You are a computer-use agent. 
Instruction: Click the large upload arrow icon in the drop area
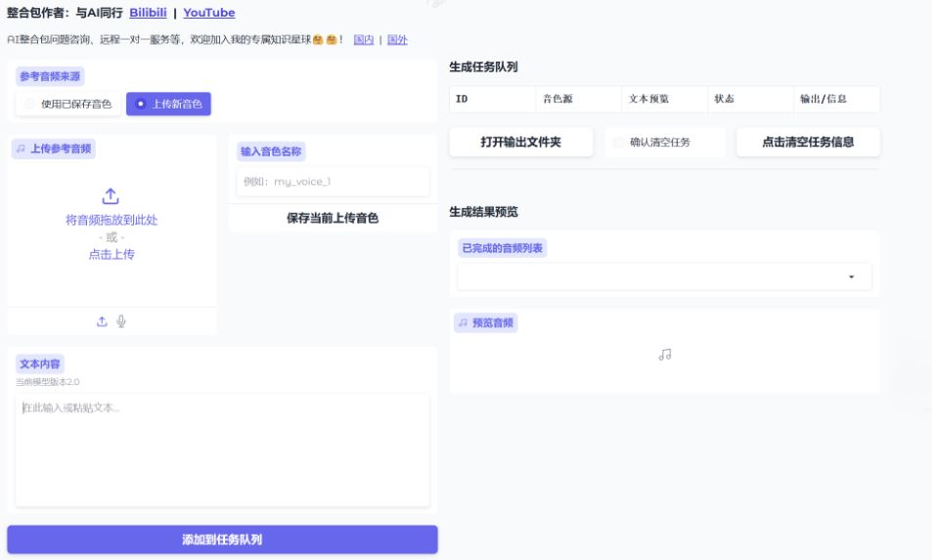coord(111,195)
